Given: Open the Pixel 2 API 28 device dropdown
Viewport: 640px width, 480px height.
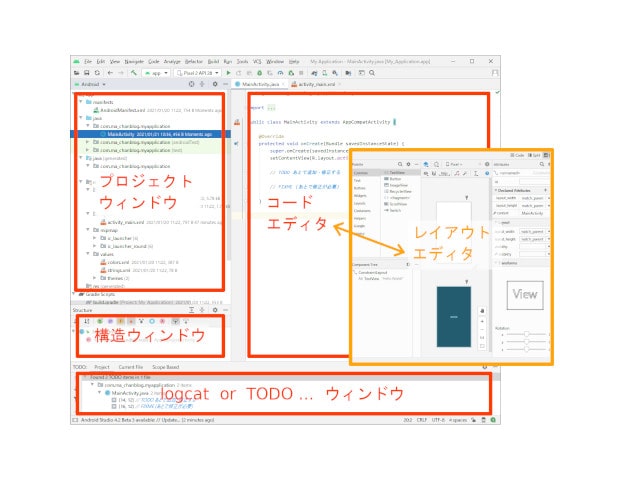Looking at the screenshot, I should pos(198,73).
